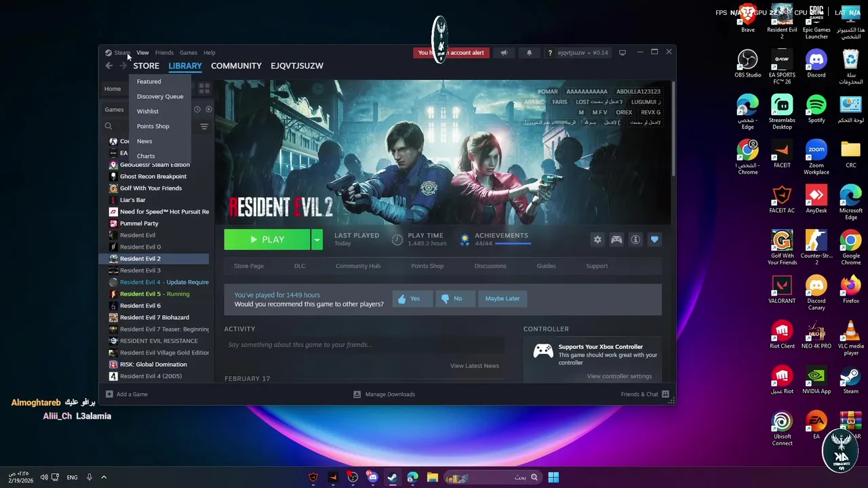Open the Guides link
Screen dimensions: 868x488
(546, 266)
